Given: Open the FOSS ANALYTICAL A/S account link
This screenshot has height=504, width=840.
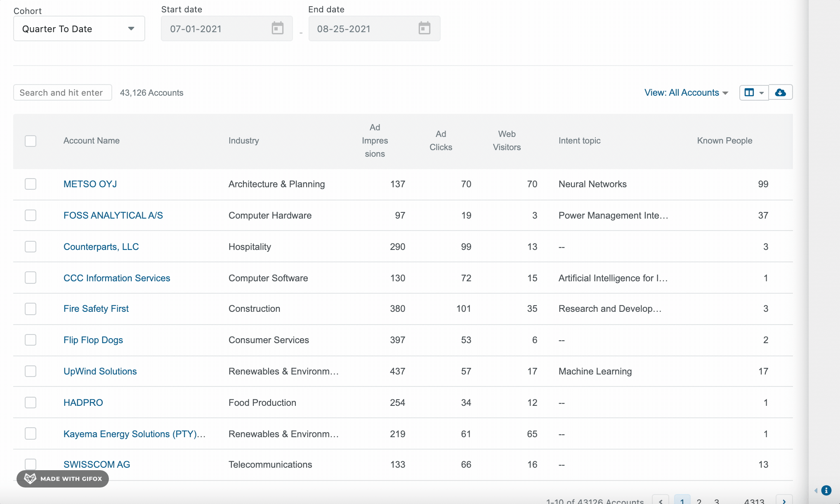Looking at the screenshot, I should pos(113,215).
